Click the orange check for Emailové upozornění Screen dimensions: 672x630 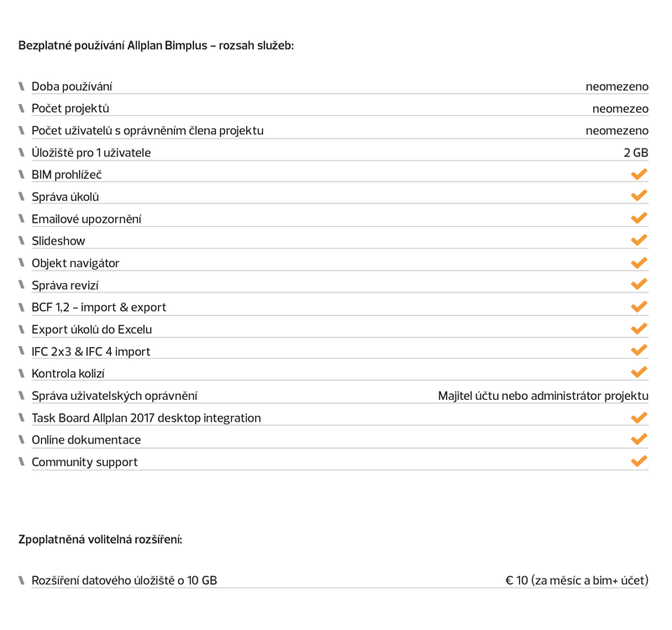click(x=639, y=218)
